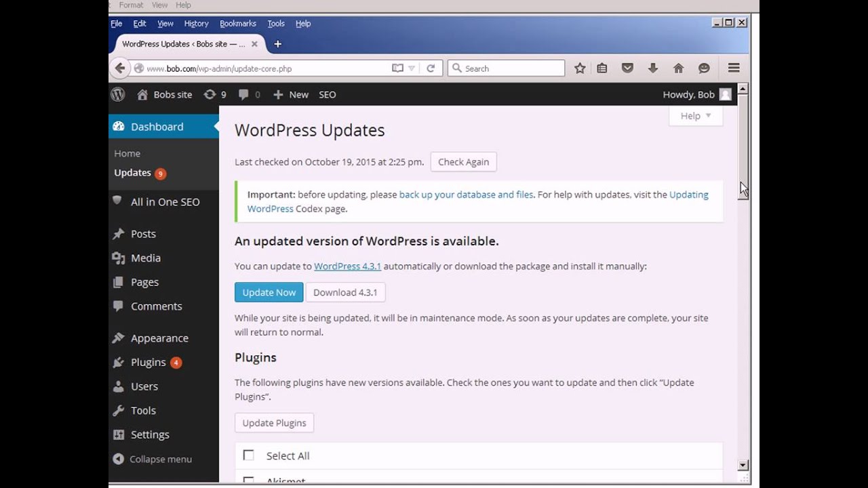Click the plus New icon in admin bar
The image size is (868, 488).
278,95
